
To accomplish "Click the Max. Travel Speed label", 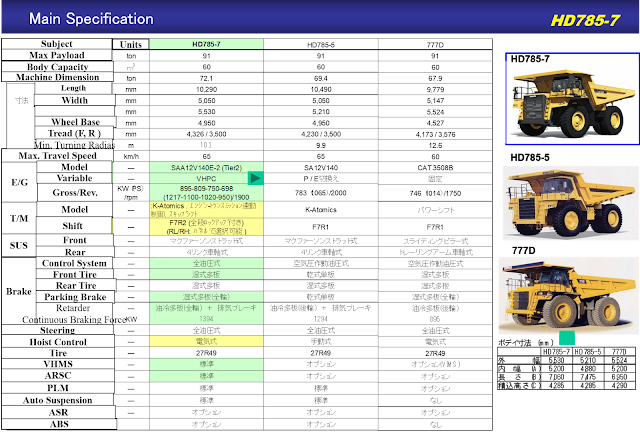I will (x=58, y=156).
